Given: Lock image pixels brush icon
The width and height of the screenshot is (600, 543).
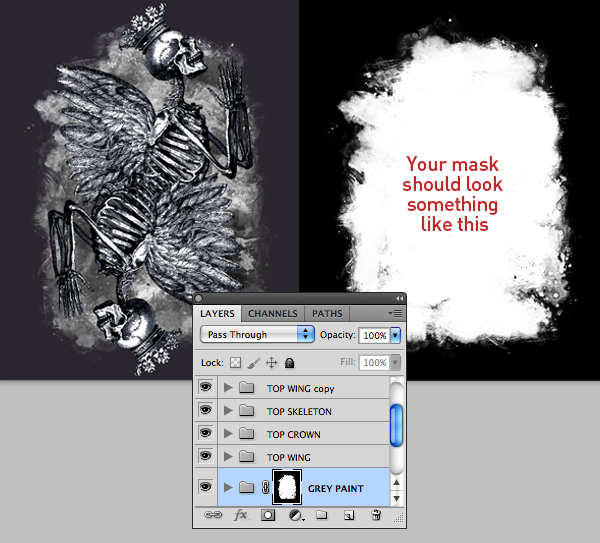Looking at the screenshot, I should (253, 362).
